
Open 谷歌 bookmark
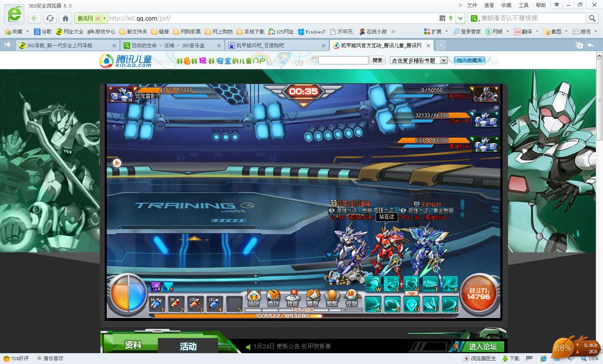43,31
